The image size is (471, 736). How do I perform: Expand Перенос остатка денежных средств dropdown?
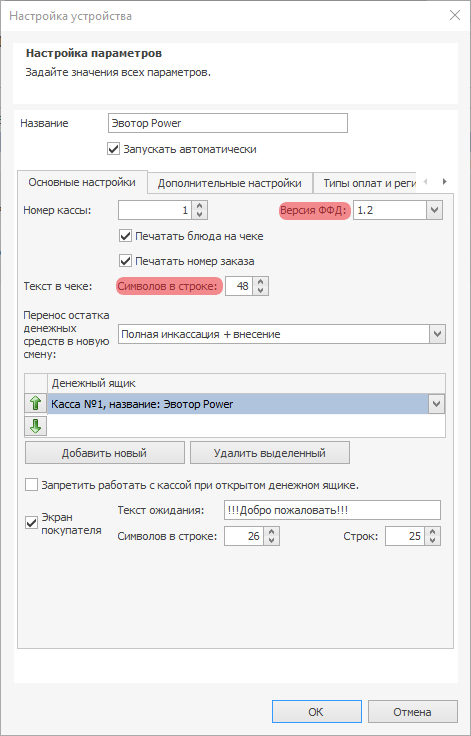[x=437, y=334]
